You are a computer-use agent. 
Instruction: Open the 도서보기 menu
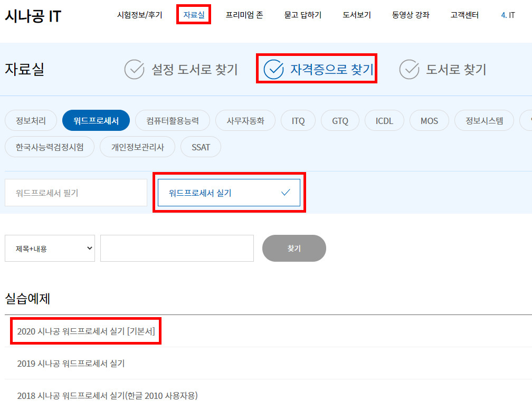click(x=357, y=15)
